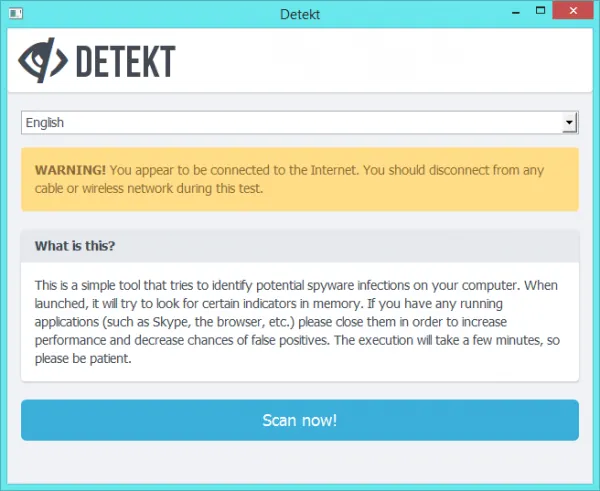600x491 pixels.
Task: Minimize the Detekt window
Action: [516, 11]
